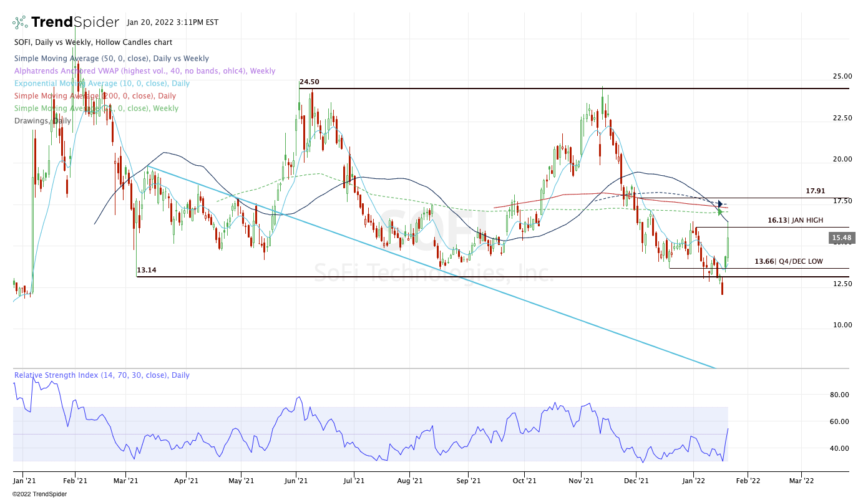The image size is (868, 500).
Task: Click the 13.14 support level label
Action: [146, 270]
